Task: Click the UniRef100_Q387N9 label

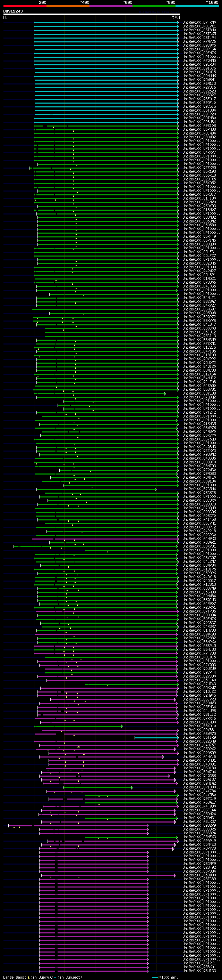Action: [199, 589]
